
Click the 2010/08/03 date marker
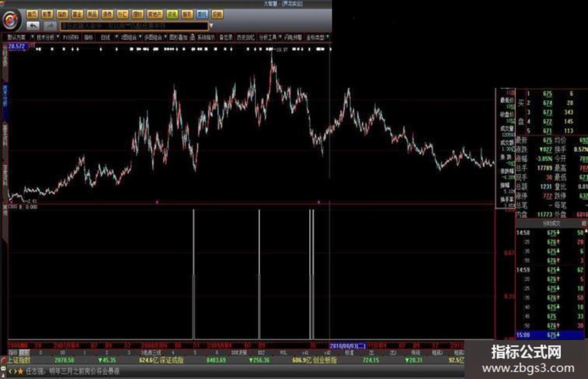pos(348,346)
